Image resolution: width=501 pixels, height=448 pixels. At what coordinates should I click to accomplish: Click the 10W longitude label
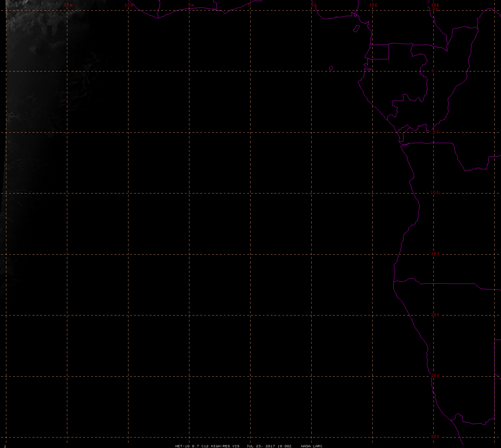[x=129, y=5]
